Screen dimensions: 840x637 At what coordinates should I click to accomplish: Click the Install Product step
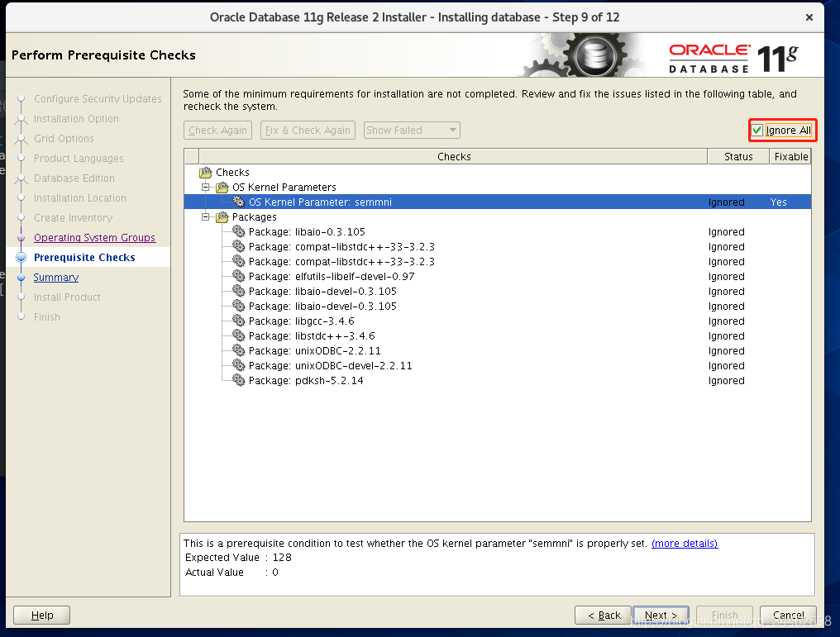point(67,297)
